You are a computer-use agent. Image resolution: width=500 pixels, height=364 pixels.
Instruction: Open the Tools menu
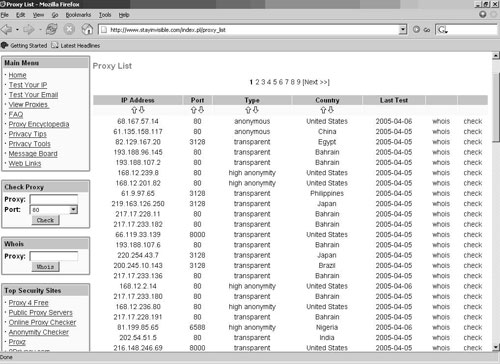105,15
